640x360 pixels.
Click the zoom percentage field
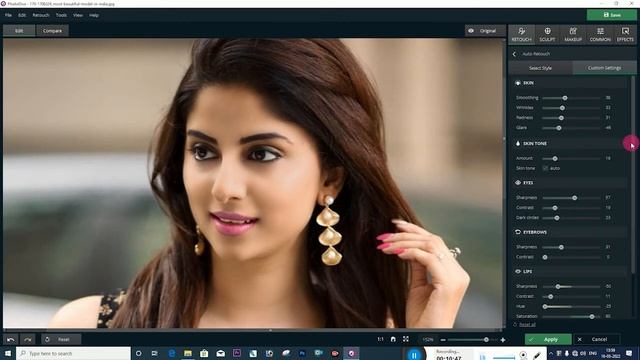pos(427,339)
